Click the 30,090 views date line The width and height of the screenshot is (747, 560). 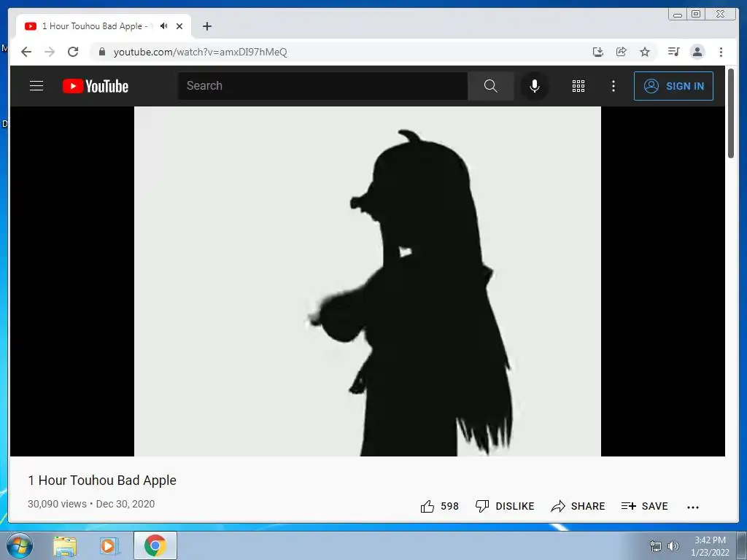point(91,504)
